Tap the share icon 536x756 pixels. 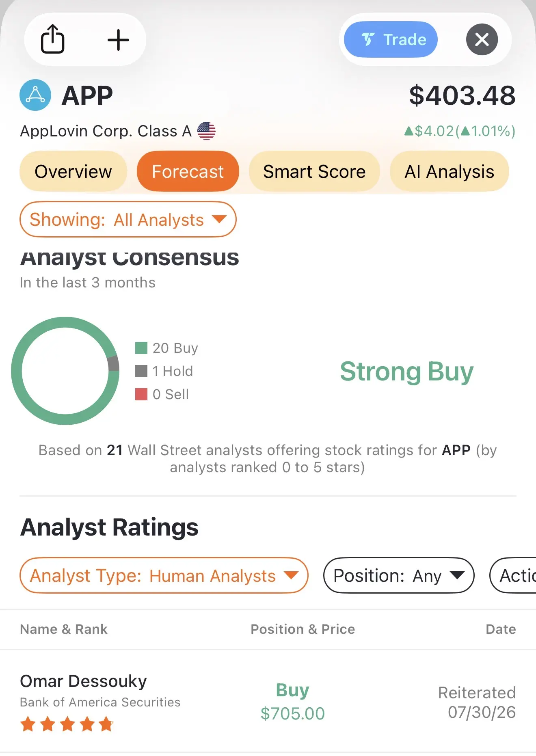point(53,39)
